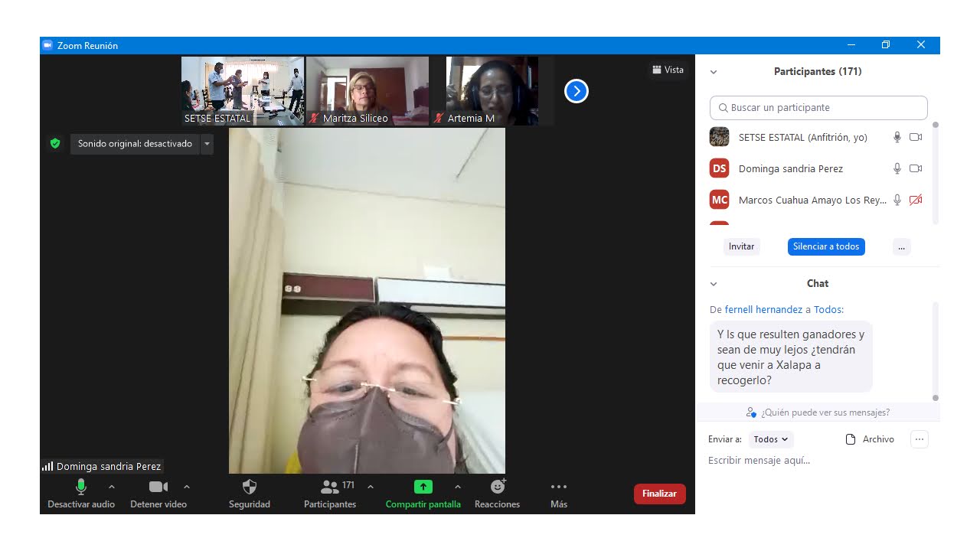Click the red Finalizar button
980x551 pixels.
(660, 494)
